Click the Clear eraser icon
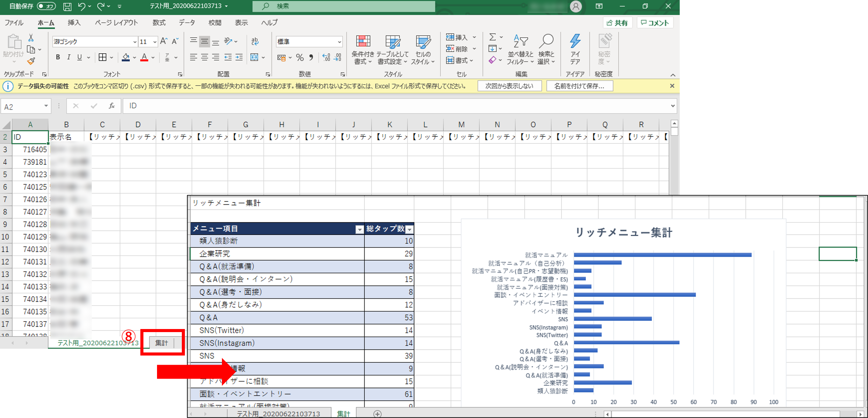The width and height of the screenshot is (868, 418). [x=492, y=60]
